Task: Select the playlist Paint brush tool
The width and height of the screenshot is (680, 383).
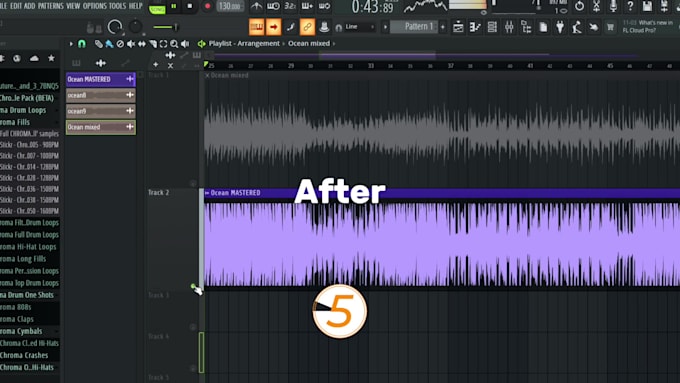Action: (109, 44)
